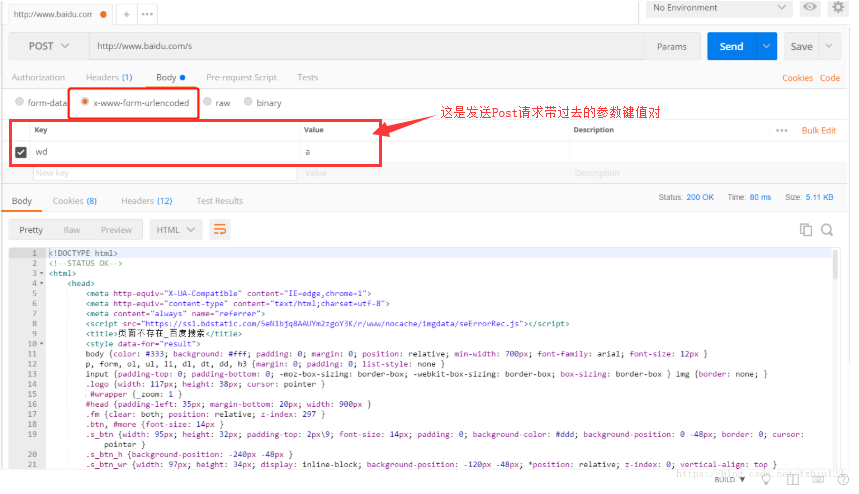The image size is (859, 494).
Task: Open the Cookies link
Action: click(x=797, y=78)
